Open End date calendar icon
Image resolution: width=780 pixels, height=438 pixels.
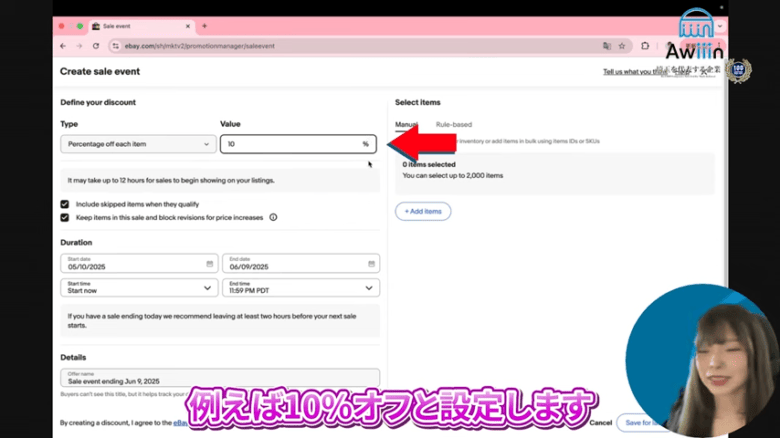pos(371,264)
